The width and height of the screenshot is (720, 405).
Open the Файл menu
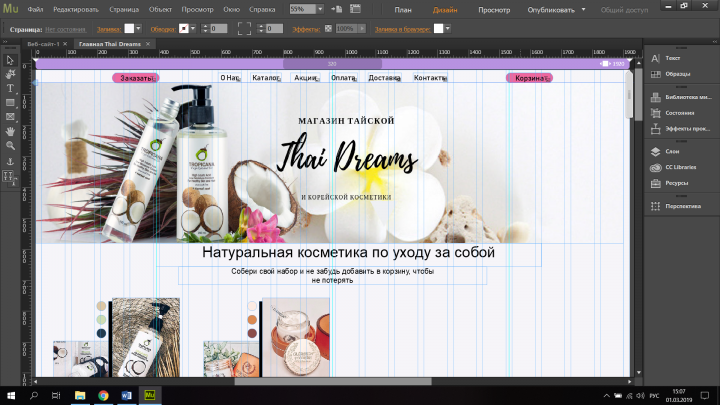click(35, 9)
